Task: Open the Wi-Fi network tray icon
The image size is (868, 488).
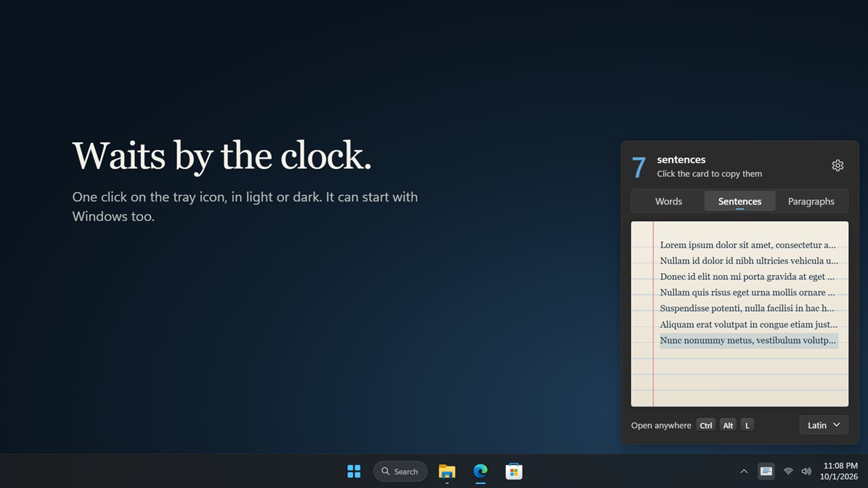Action: click(x=788, y=471)
